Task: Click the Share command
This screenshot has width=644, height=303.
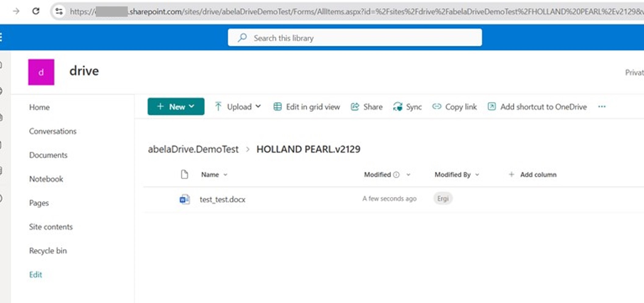Action: click(x=367, y=107)
